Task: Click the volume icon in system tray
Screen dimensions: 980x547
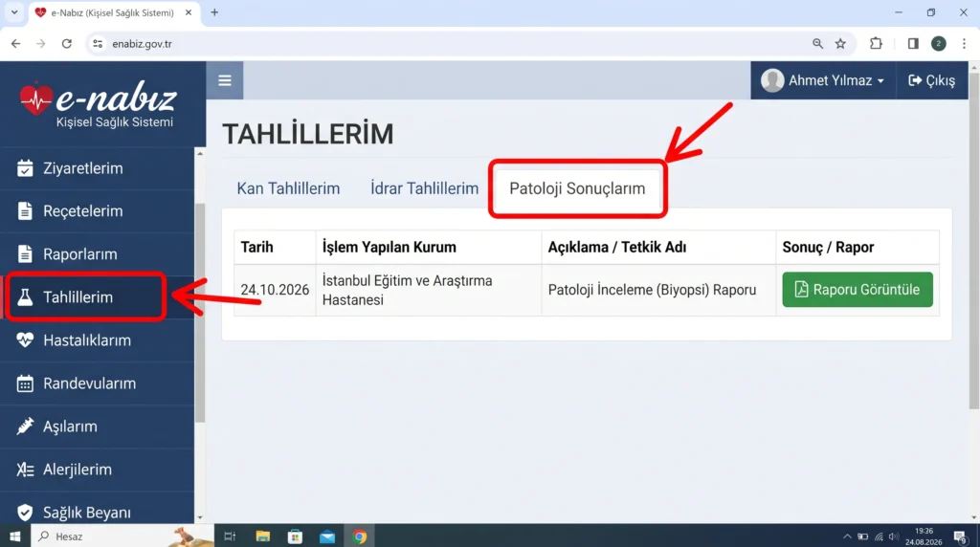Action: click(894, 536)
